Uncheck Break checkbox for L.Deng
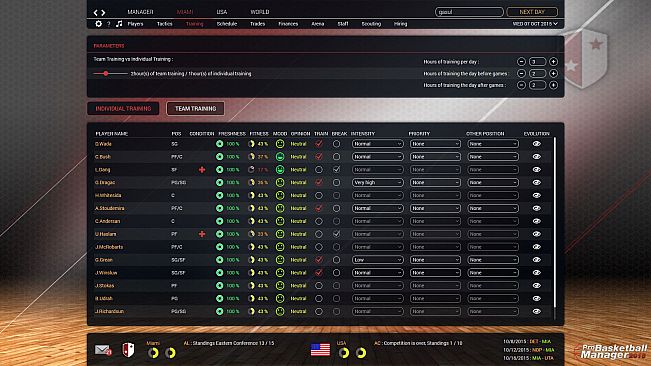 pyautogui.click(x=337, y=170)
